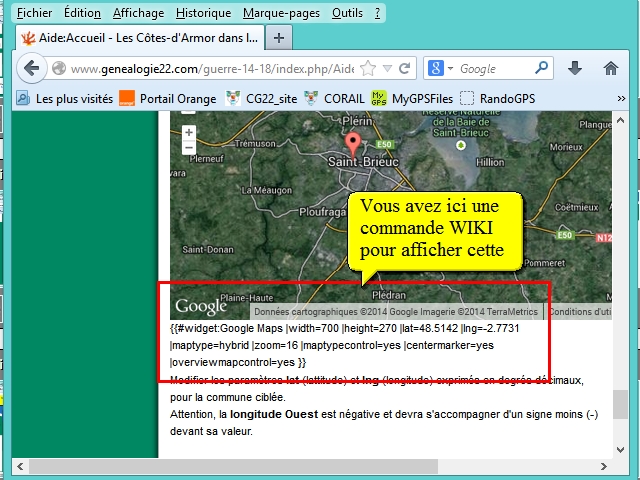Go to the home page icon
The height and width of the screenshot is (480, 640).
611,68
